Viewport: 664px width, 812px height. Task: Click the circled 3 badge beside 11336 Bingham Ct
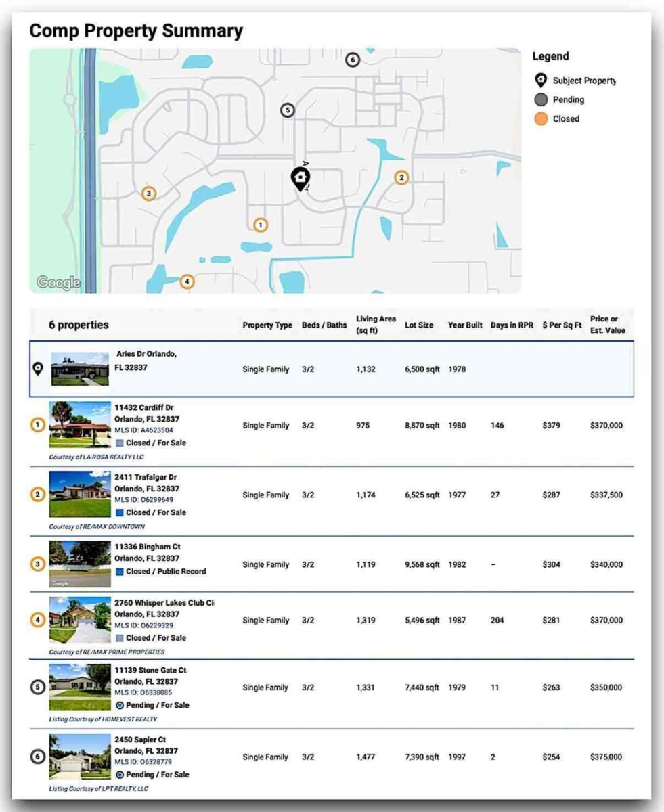click(38, 564)
